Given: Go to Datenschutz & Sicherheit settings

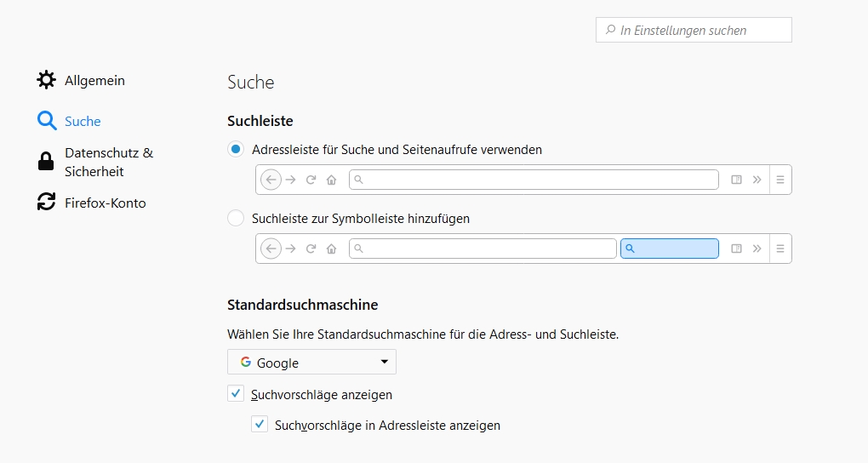Looking at the screenshot, I should [108, 162].
